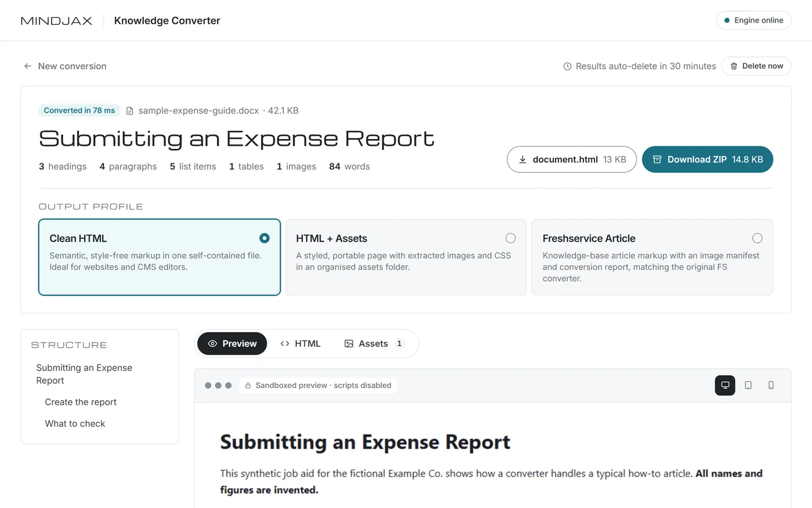This screenshot has width=812, height=508.
Task: Click the preview heading Submitting an Expense Report
Action: tap(365, 442)
